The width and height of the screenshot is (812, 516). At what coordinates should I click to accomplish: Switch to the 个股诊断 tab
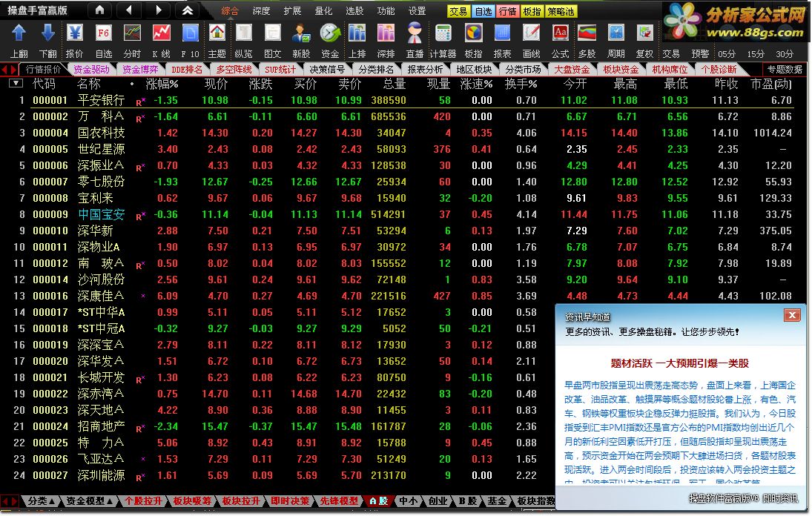tap(719, 70)
